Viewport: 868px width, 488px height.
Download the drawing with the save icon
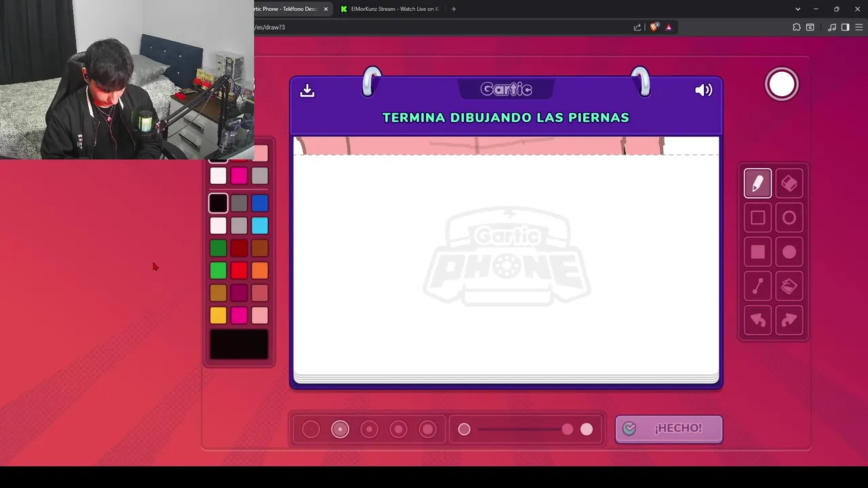307,90
